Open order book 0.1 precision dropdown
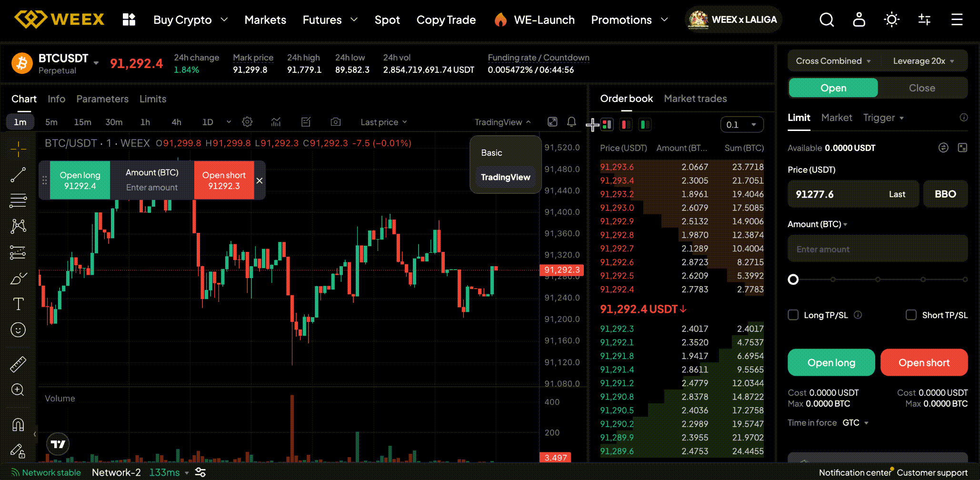Screen dimensions: 980x480 742,125
